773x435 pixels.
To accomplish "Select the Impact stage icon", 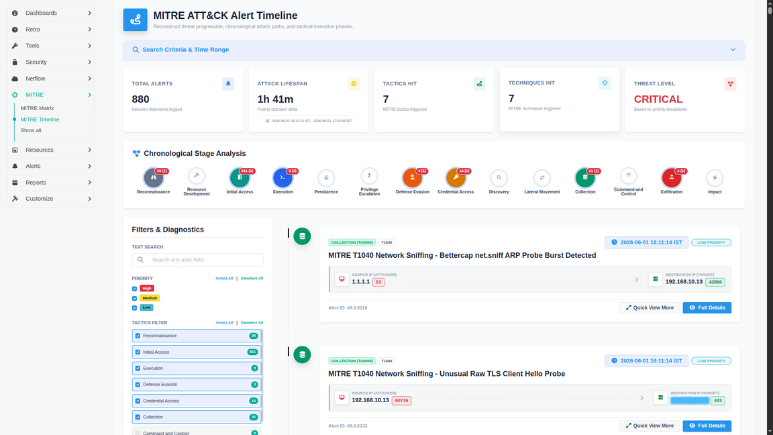I will point(714,178).
